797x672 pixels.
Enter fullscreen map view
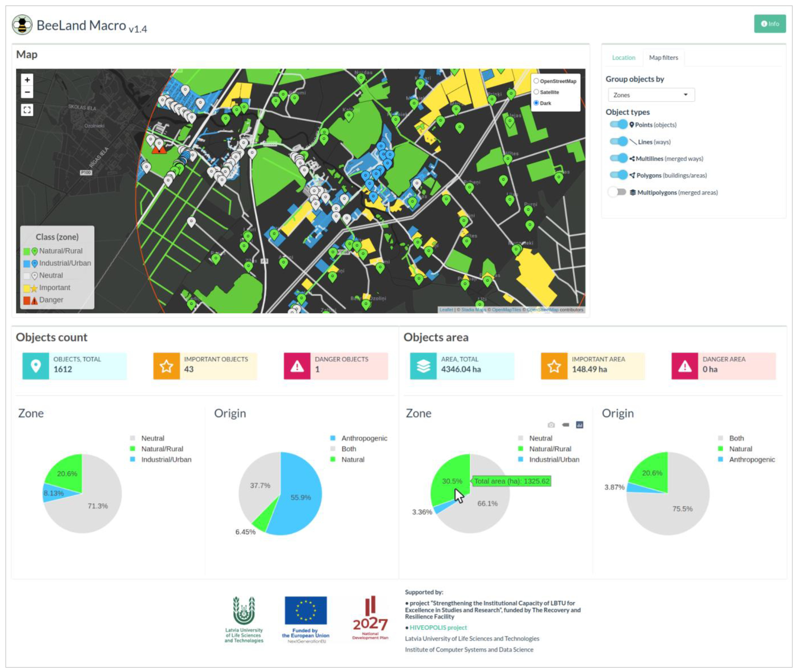click(x=27, y=110)
